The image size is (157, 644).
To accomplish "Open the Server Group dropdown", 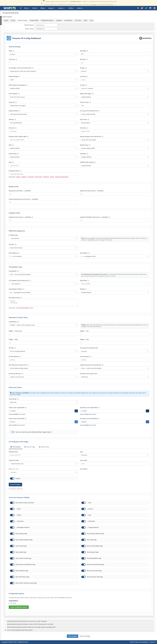I will (x=47, y=29).
